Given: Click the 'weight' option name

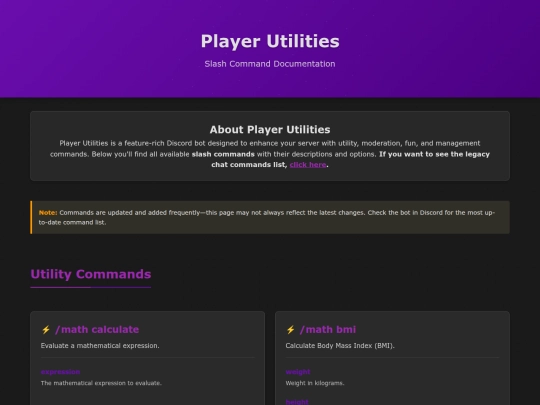Looking at the screenshot, I should pyautogui.click(x=298, y=372).
